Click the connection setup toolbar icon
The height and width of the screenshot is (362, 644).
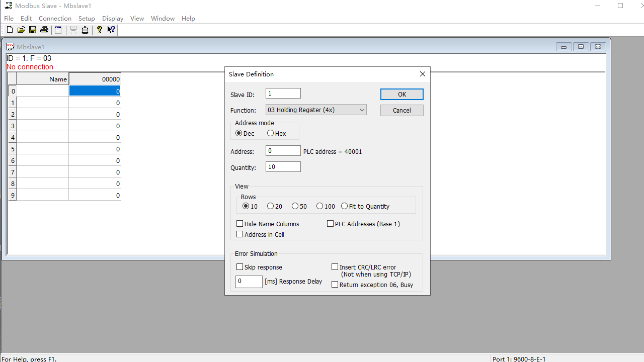85,30
